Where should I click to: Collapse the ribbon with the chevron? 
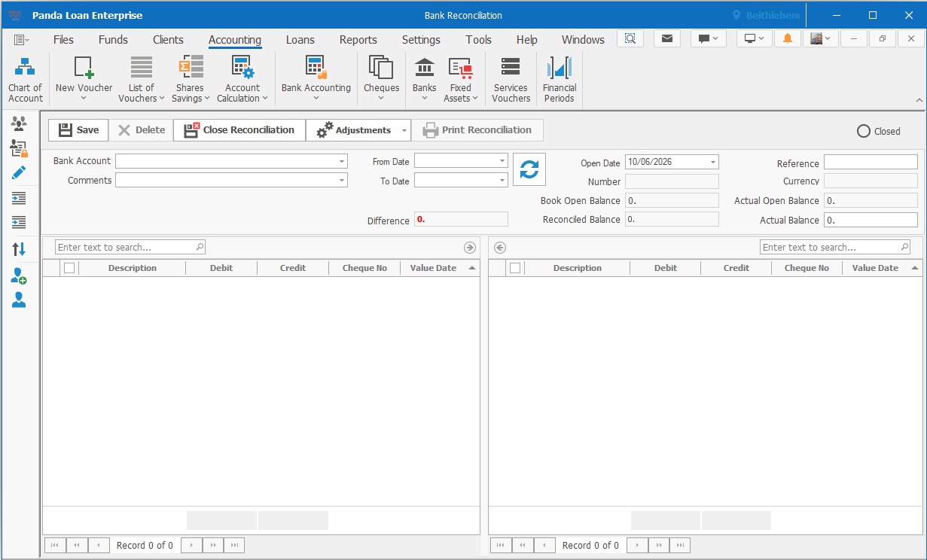coord(919,100)
